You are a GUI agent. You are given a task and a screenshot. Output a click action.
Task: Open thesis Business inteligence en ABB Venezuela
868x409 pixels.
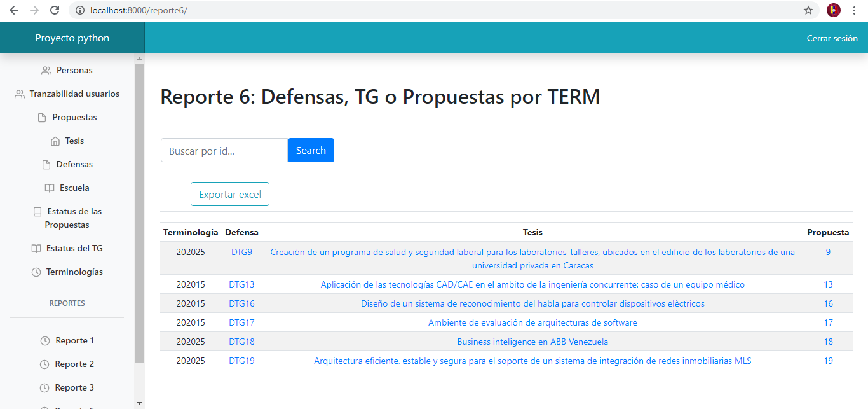[x=532, y=342]
